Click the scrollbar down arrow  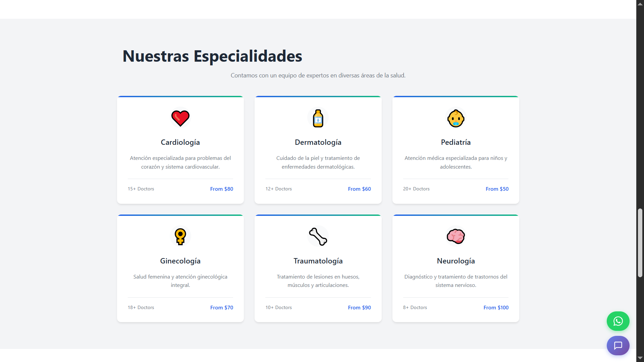pyautogui.click(x=640, y=358)
